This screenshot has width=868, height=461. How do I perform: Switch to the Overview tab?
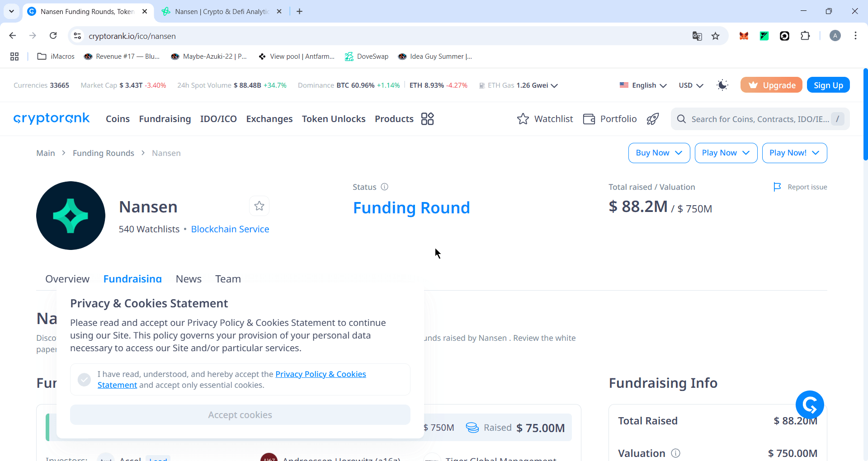coord(67,279)
